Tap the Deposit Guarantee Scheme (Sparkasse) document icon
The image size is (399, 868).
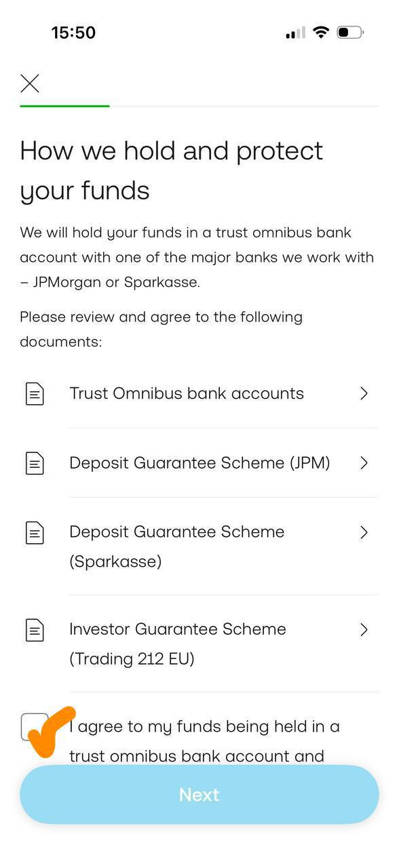point(35,532)
